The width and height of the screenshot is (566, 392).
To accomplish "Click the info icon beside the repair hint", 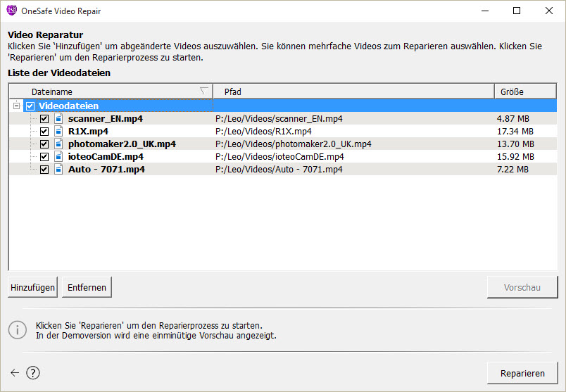I will tap(18, 330).
